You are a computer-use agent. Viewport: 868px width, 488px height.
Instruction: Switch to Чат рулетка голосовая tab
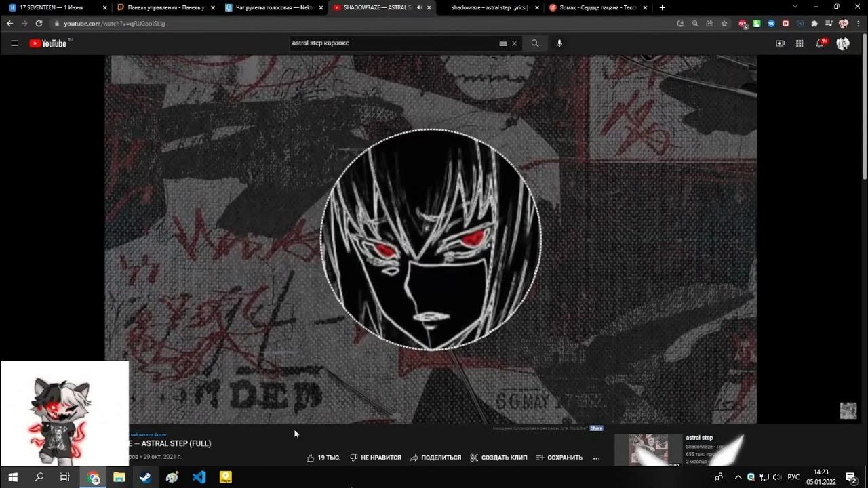pos(273,7)
